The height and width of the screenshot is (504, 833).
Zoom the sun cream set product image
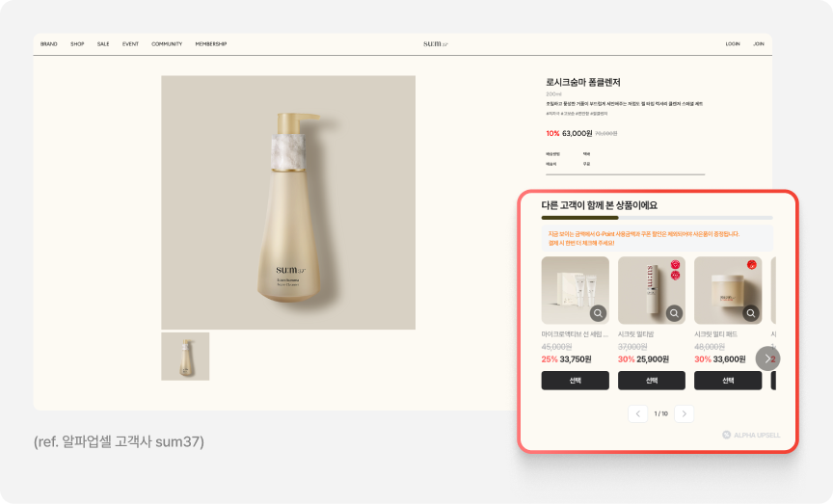(x=598, y=313)
